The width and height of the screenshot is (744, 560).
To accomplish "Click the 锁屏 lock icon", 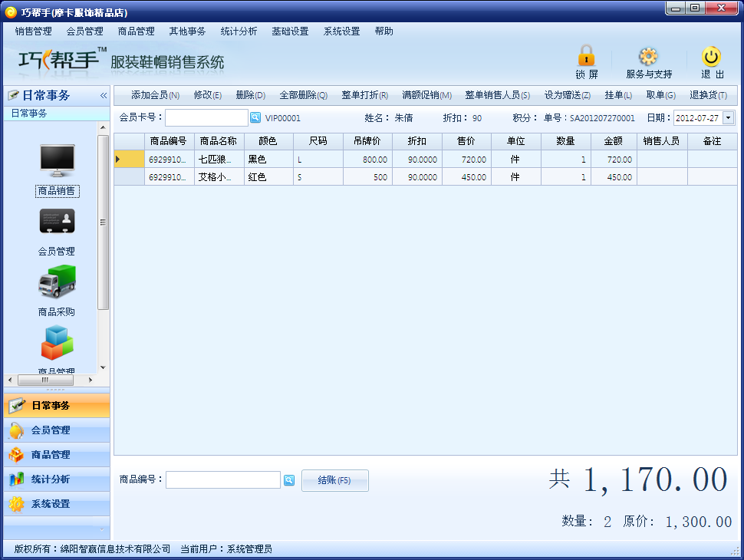I will (x=586, y=58).
